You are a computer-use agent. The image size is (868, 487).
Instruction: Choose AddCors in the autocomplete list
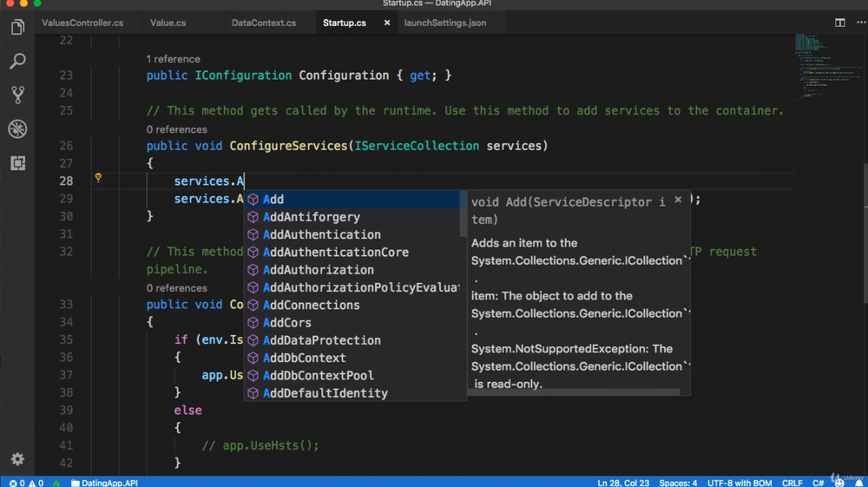pyautogui.click(x=286, y=323)
